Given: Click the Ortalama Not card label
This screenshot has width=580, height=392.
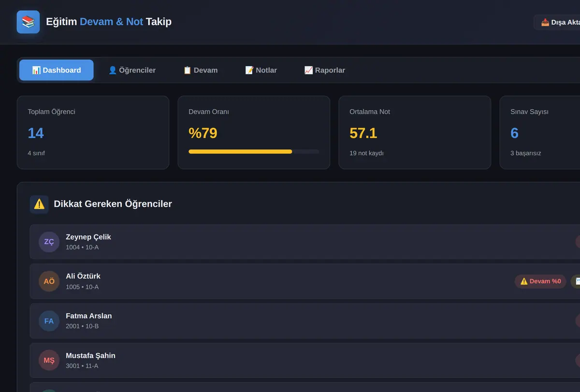Looking at the screenshot, I should (x=370, y=112).
